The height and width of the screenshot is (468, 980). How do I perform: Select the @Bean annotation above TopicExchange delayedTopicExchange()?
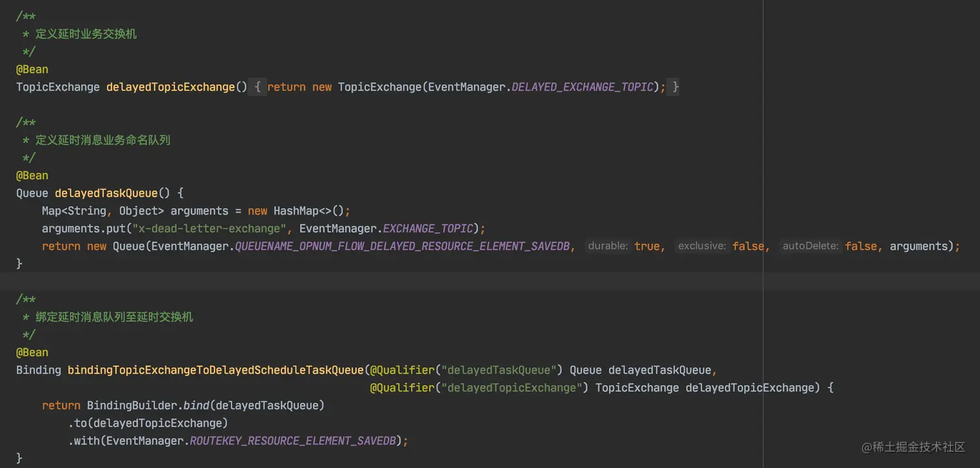point(32,69)
